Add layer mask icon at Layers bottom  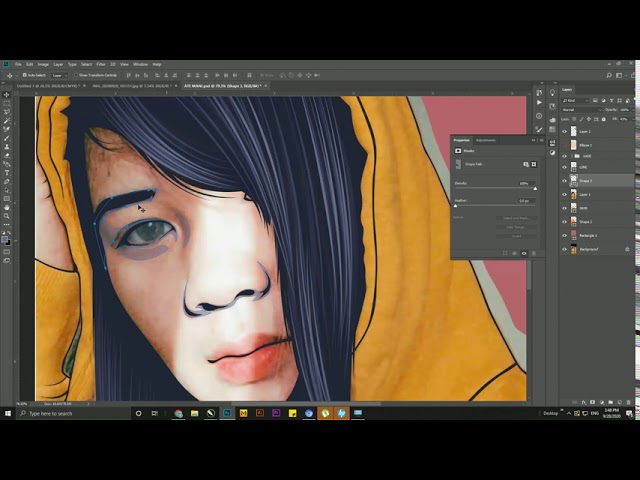tap(593, 402)
